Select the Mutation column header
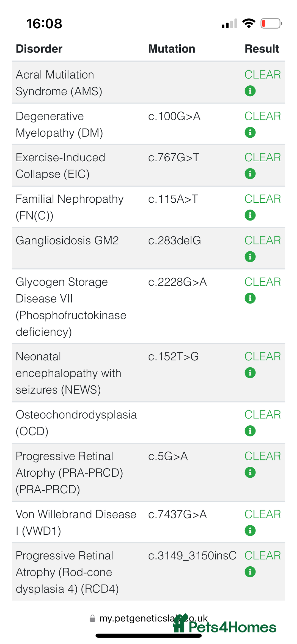Image resolution: width=297 pixels, height=644 pixels. click(172, 49)
